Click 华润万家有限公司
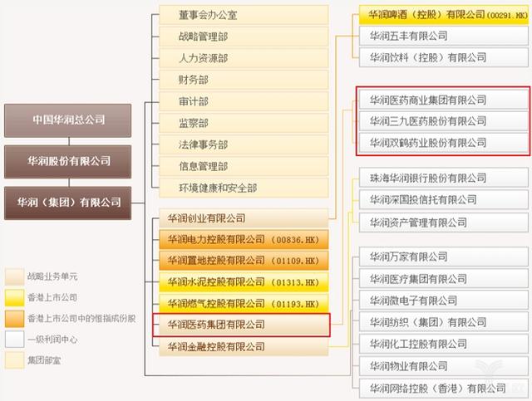Viewport: 532px width, 401px height. click(x=444, y=257)
